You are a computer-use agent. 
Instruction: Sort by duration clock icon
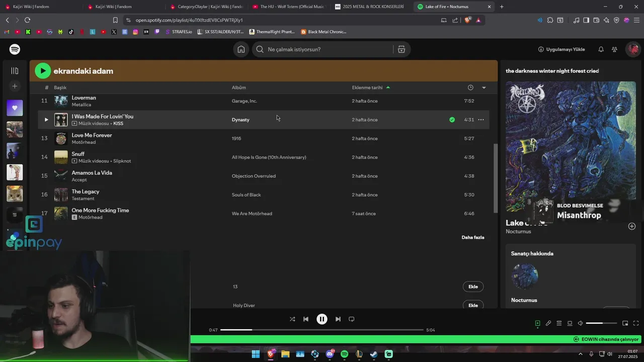click(x=470, y=87)
